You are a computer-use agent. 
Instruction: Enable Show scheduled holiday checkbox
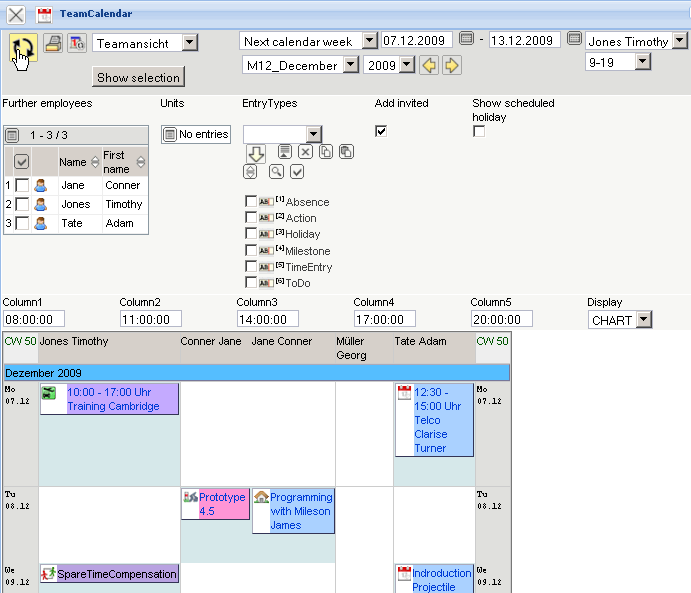(x=479, y=131)
